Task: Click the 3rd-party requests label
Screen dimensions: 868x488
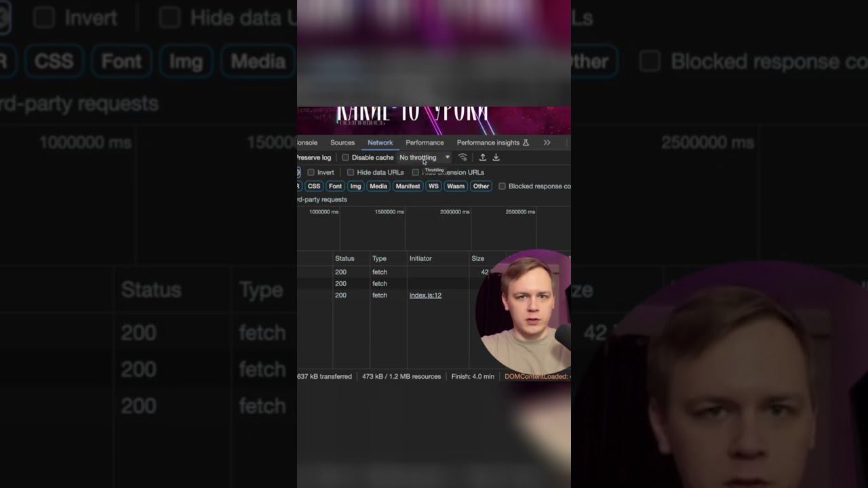Action: coord(322,200)
